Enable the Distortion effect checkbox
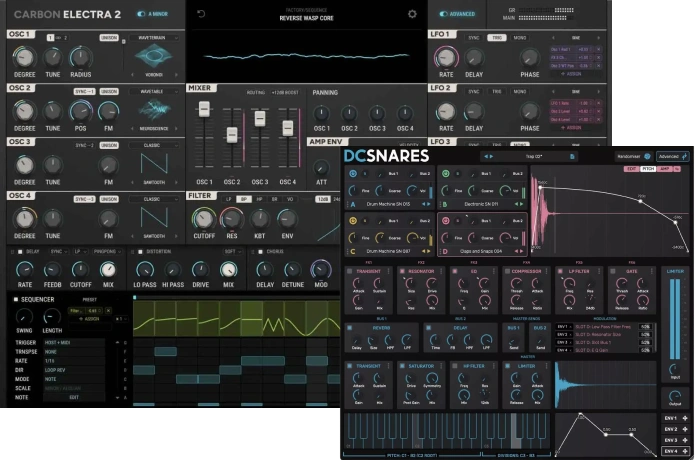 tap(141, 252)
